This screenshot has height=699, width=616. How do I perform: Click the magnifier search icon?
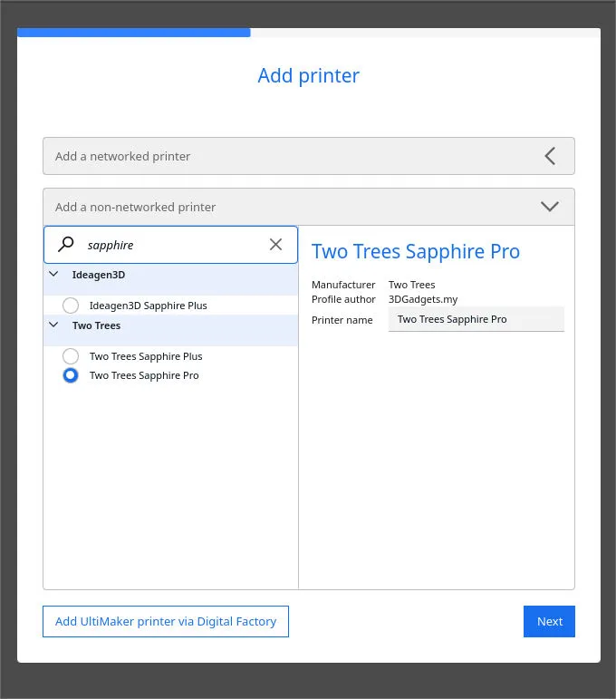coord(66,244)
